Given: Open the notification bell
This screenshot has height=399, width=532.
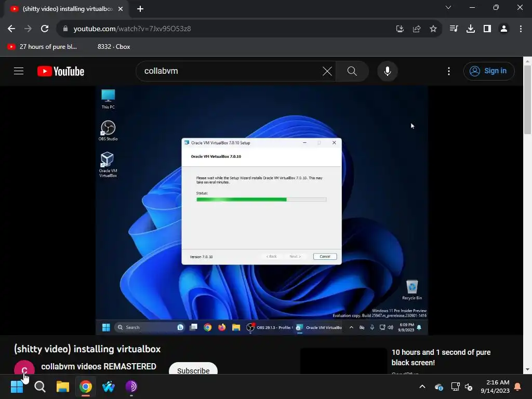Looking at the screenshot, I should pos(518,387).
